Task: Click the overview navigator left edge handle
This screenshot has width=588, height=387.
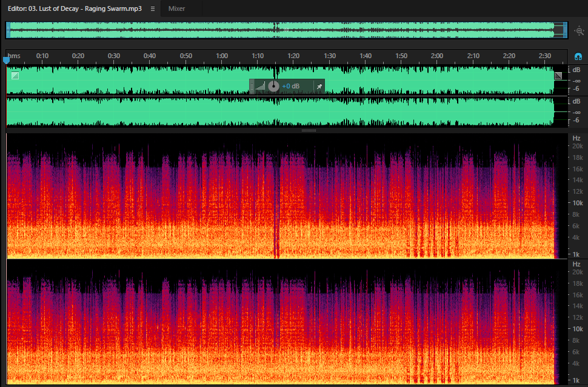Action: point(8,30)
